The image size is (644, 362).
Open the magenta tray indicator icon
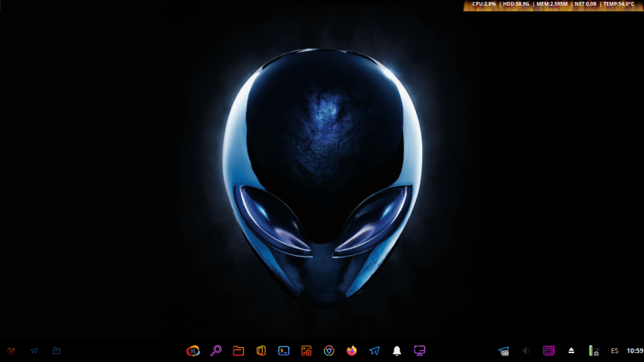[x=548, y=351]
